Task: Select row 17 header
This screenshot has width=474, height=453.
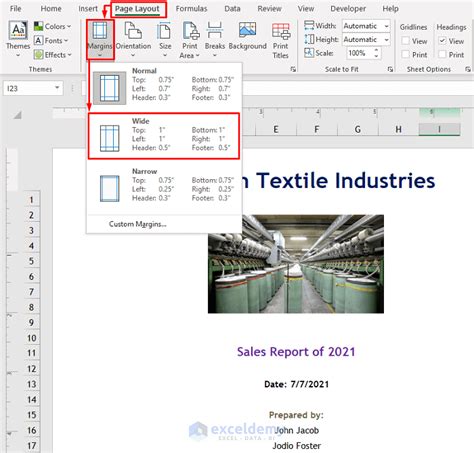Action: 32,445
